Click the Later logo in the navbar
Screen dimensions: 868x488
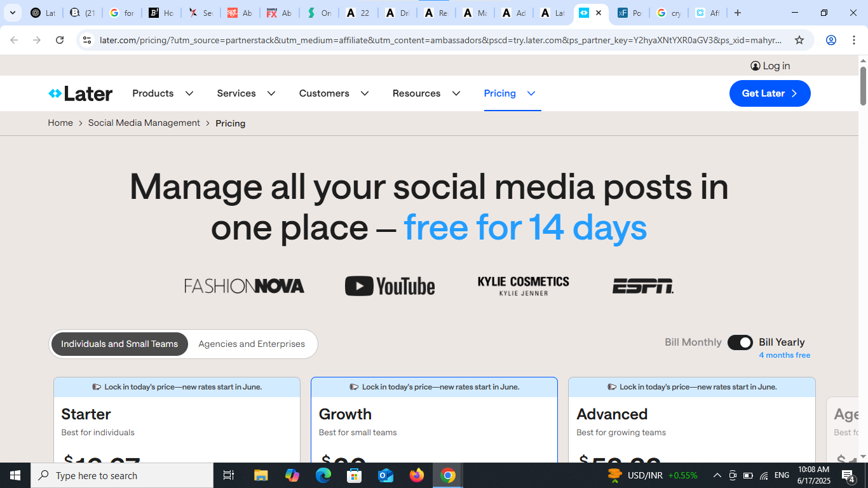pos(81,93)
